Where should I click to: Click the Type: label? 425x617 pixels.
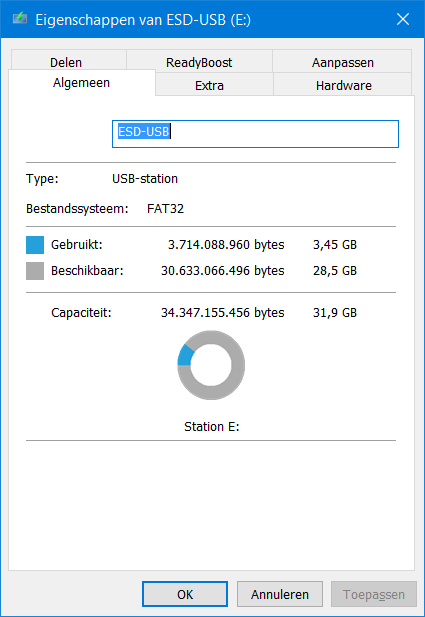[42, 179]
